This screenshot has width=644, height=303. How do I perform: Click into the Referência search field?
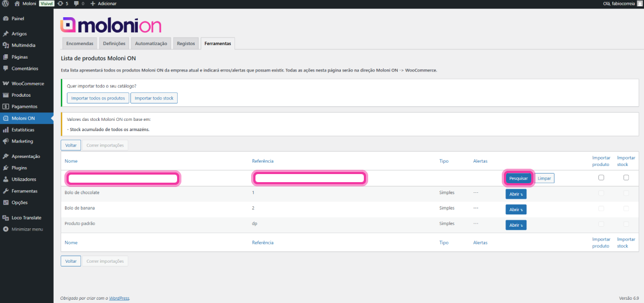click(309, 178)
